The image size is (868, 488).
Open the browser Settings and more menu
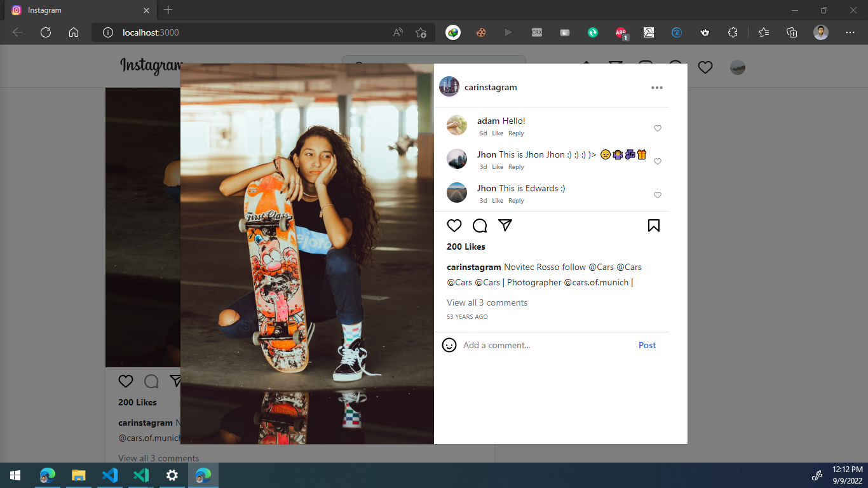tap(850, 32)
